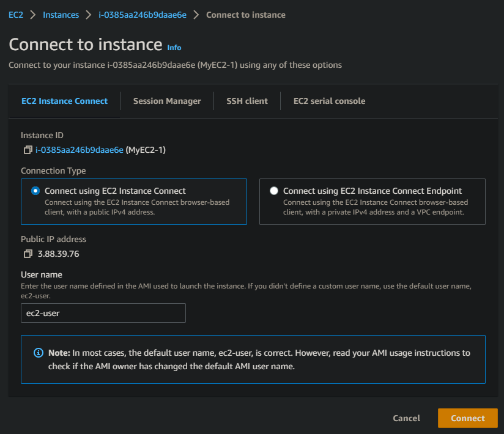Click the Instance ID label
This screenshot has width=504, height=434.
click(x=42, y=135)
